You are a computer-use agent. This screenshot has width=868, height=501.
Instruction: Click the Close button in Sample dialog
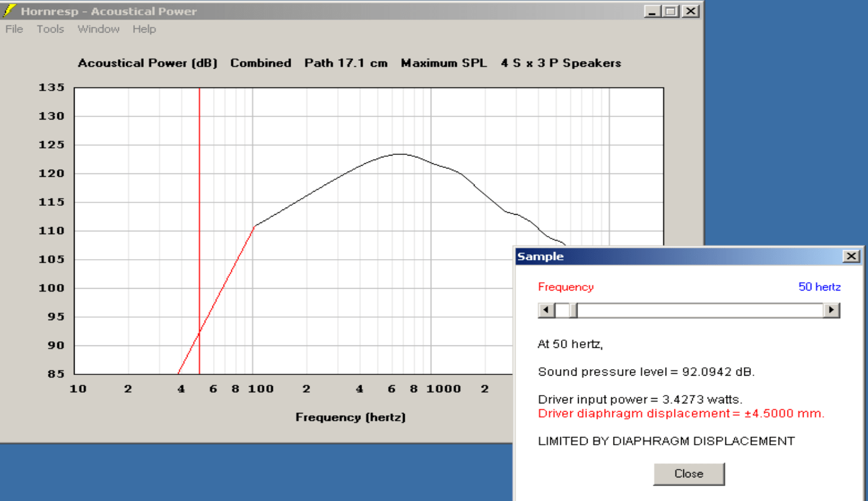(x=689, y=474)
